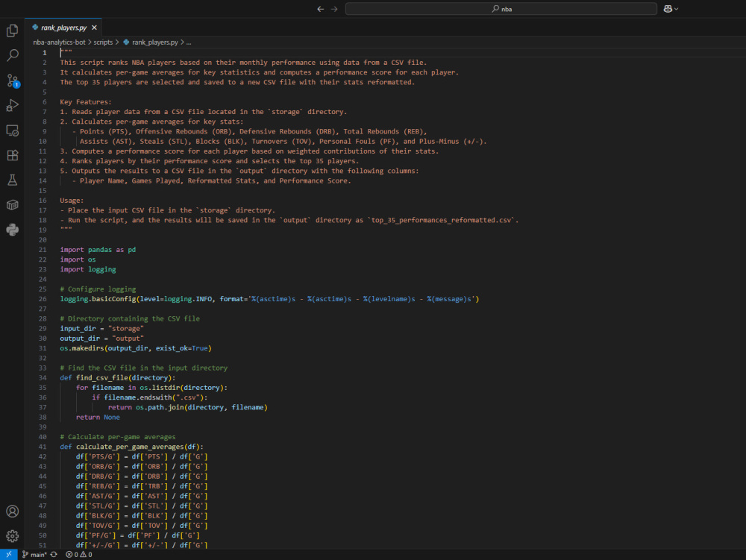Go back with the left arrow

[x=321, y=9]
